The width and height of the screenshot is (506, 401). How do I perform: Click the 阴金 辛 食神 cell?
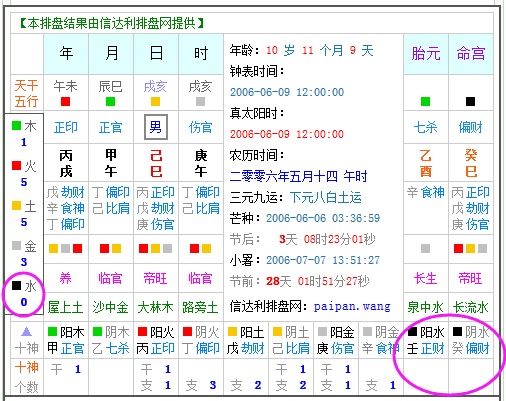381,340
